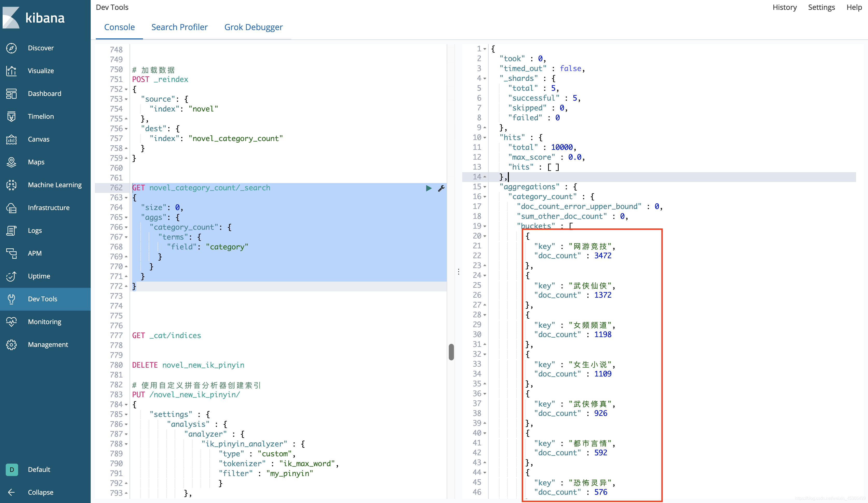The width and height of the screenshot is (868, 503).
Task: Run request with green play icon
Action: [x=429, y=188]
